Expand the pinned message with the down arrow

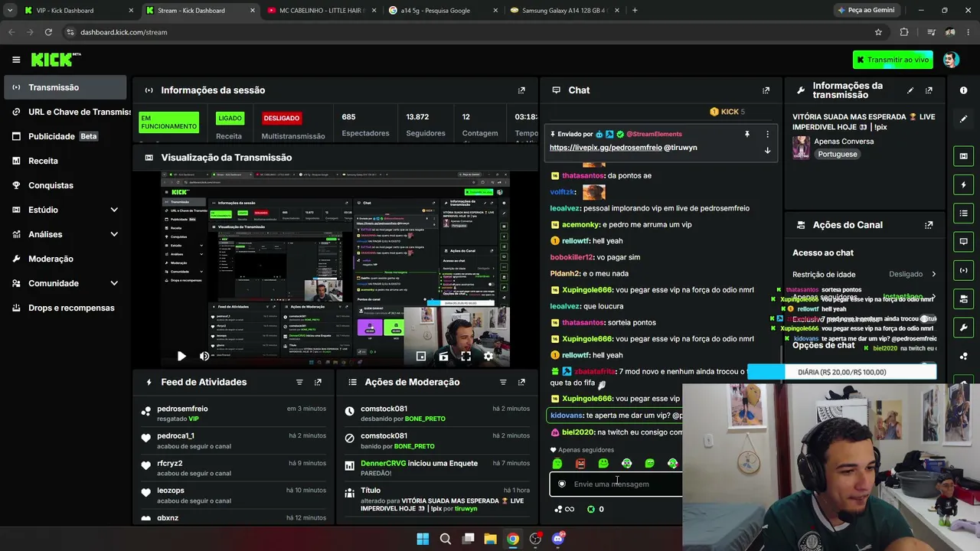pos(767,150)
